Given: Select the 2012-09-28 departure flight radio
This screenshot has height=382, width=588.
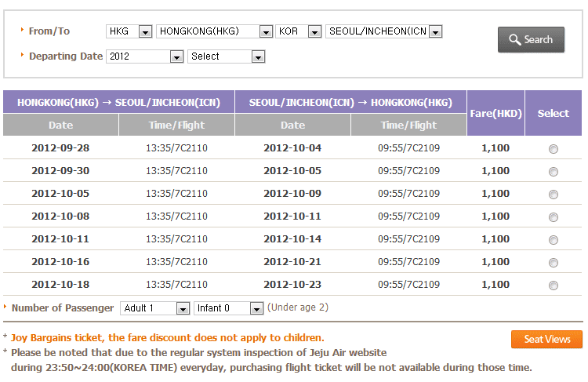Looking at the screenshot, I should pyautogui.click(x=554, y=149).
